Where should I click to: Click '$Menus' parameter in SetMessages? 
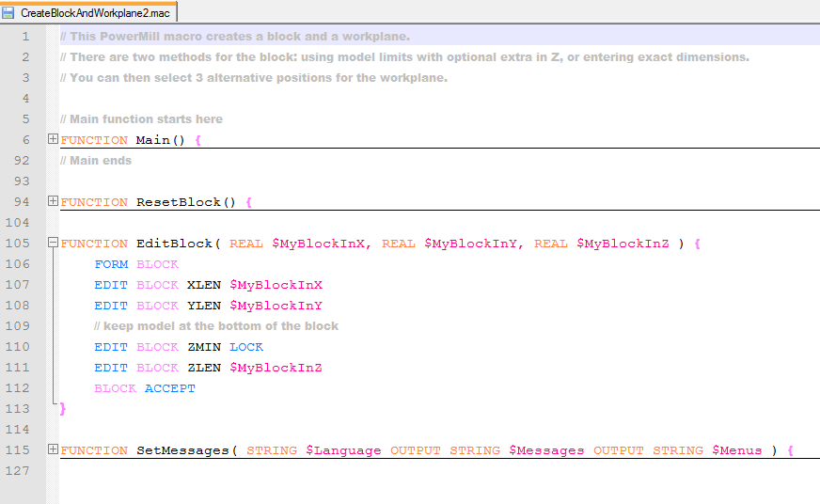737,450
